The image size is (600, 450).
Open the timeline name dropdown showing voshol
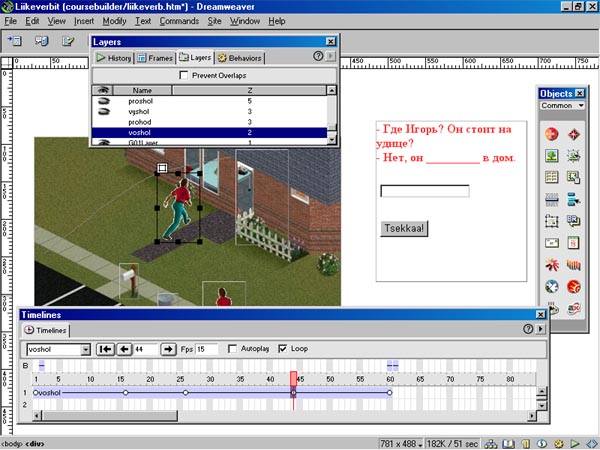84,349
